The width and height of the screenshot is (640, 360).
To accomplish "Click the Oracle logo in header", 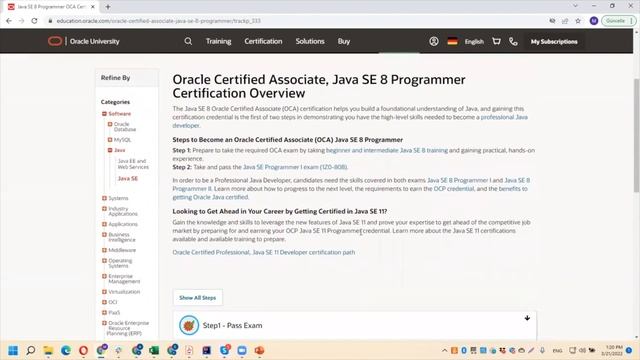I will [x=55, y=41].
